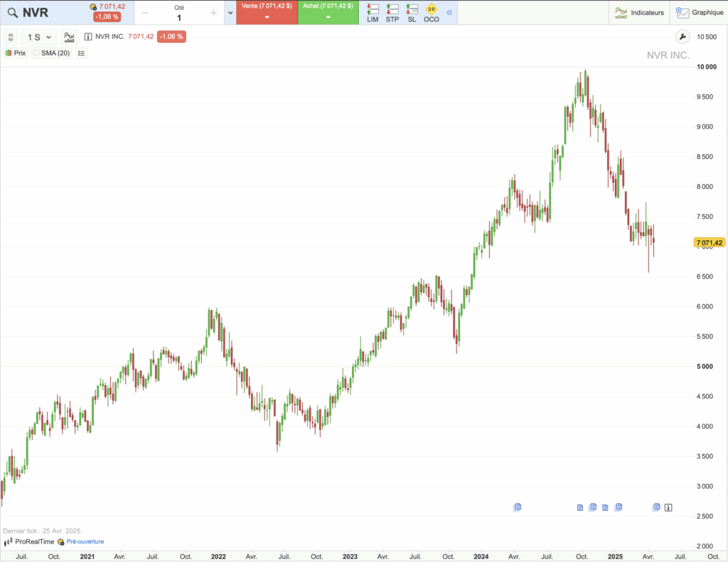The height and width of the screenshot is (562, 728).
Task: Click the chart wrench settings icon
Action: (682, 37)
